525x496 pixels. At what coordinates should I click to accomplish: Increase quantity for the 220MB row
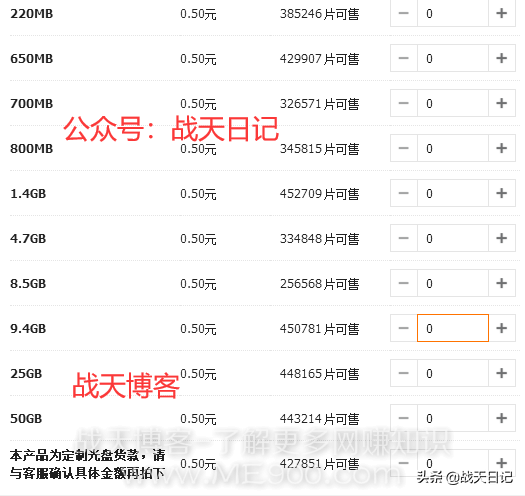point(502,13)
